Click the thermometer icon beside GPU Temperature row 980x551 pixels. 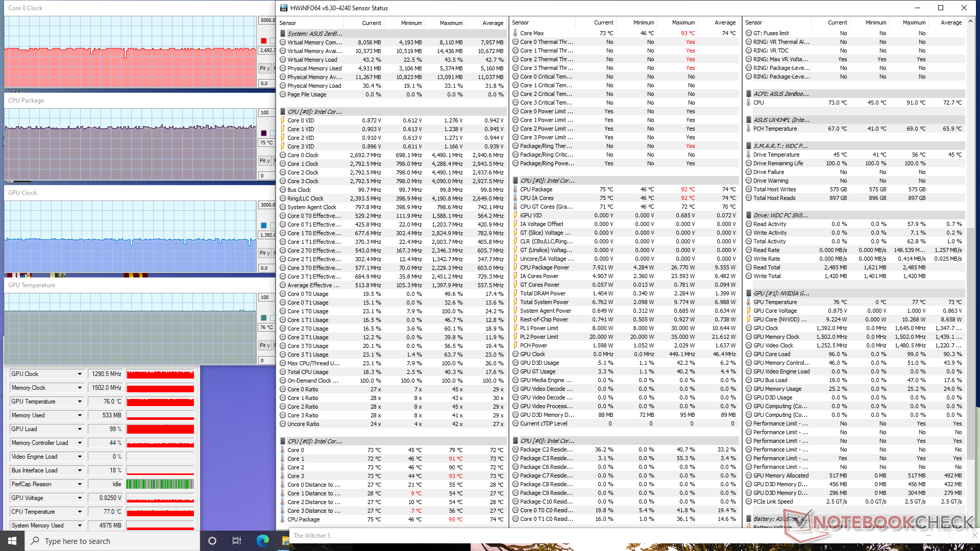coord(748,302)
